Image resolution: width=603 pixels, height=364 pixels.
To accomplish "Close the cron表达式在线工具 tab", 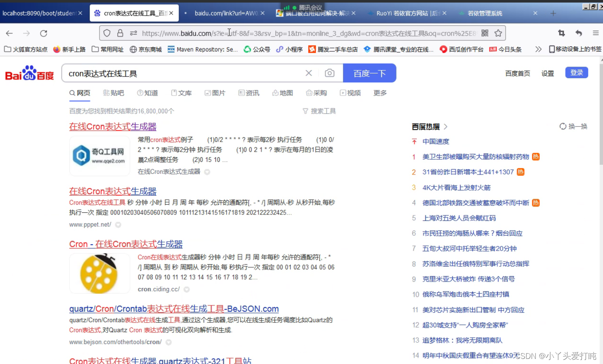I will tap(171, 13).
